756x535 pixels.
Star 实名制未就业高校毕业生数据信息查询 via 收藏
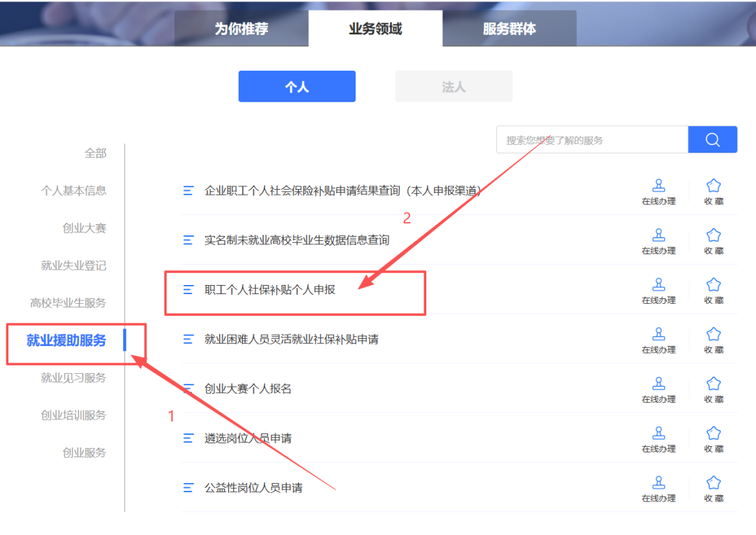point(713,241)
